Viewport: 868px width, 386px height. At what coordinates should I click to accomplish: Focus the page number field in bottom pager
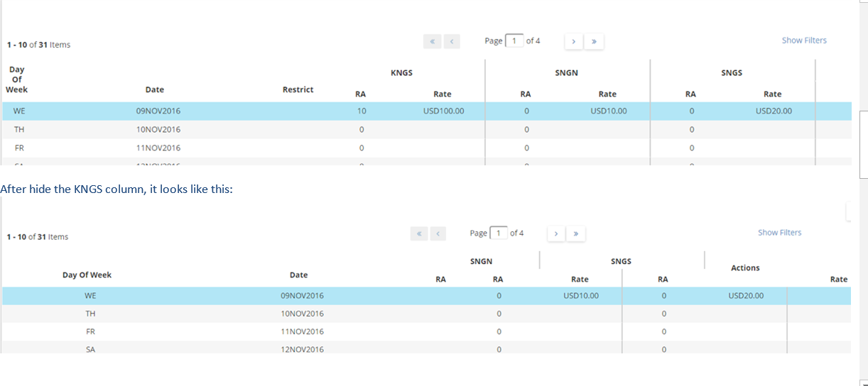coord(499,233)
